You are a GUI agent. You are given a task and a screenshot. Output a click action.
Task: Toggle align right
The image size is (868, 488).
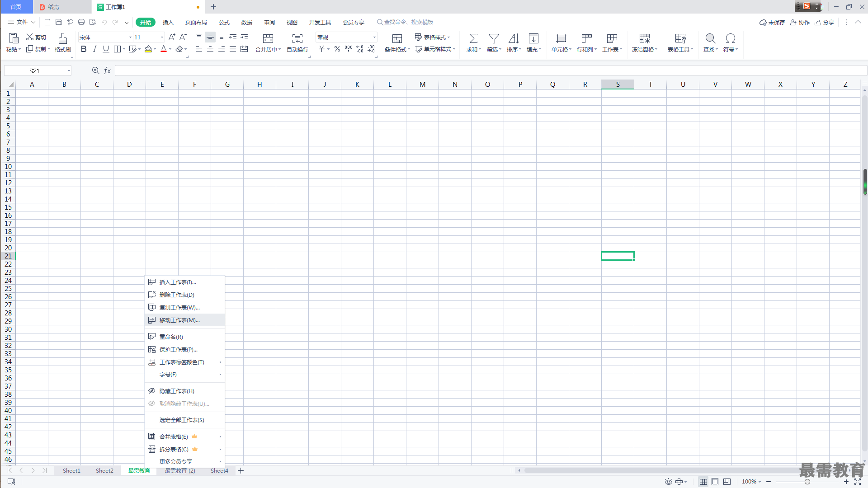pos(222,49)
